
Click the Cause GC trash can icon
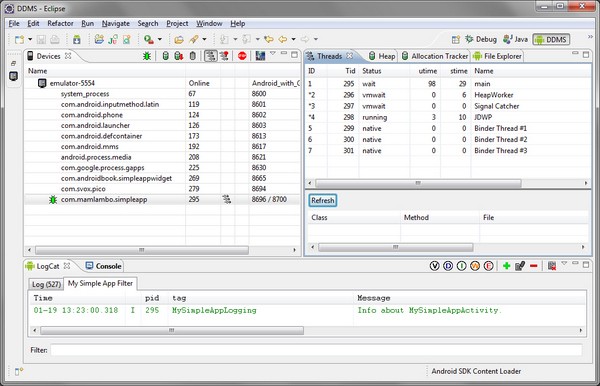(193, 56)
